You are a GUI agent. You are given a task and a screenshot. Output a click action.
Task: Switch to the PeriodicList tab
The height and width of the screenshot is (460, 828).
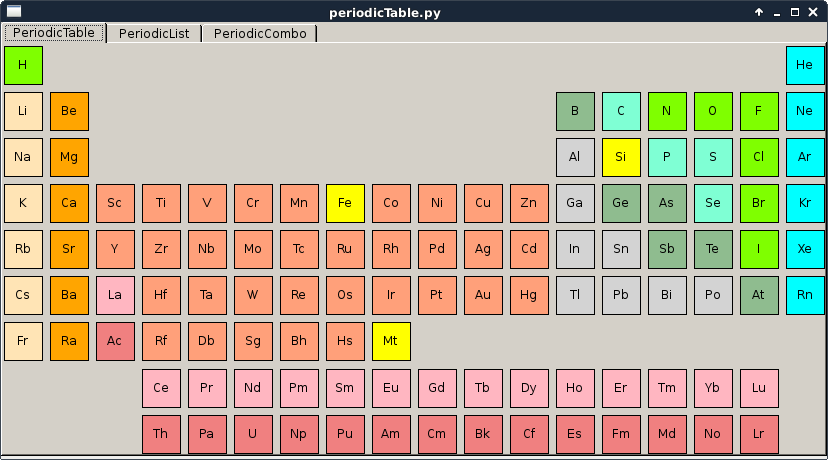[x=154, y=33]
